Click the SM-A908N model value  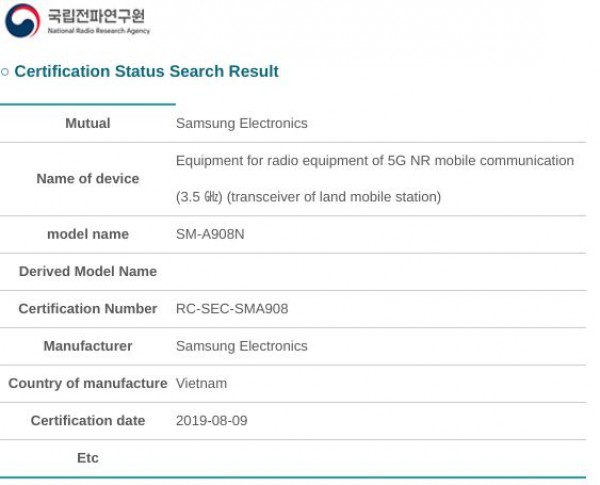point(210,234)
